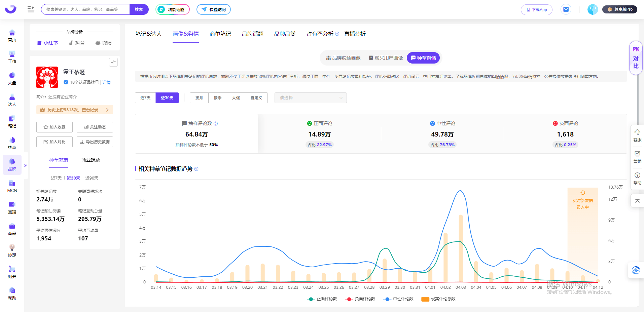Toggle 正面评论数 legend series
The height and width of the screenshot is (312, 644).
(322, 299)
